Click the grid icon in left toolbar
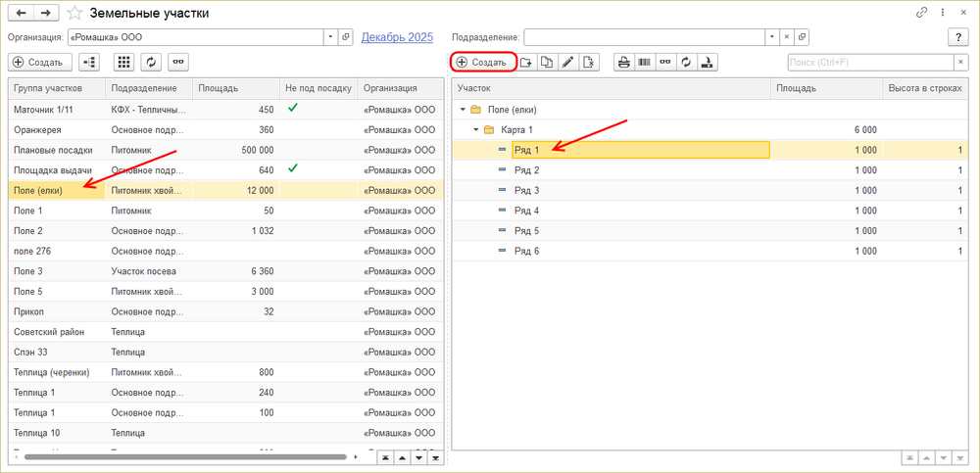 [x=123, y=62]
